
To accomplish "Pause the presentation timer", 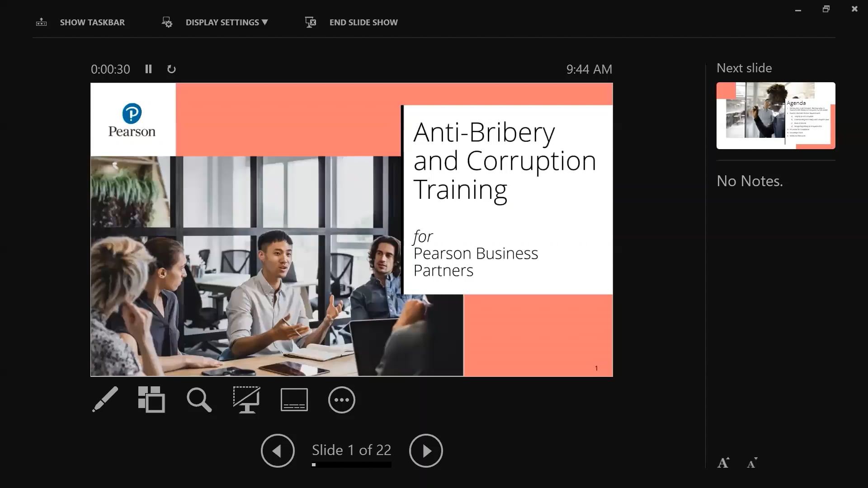I will click(x=148, y=69).
